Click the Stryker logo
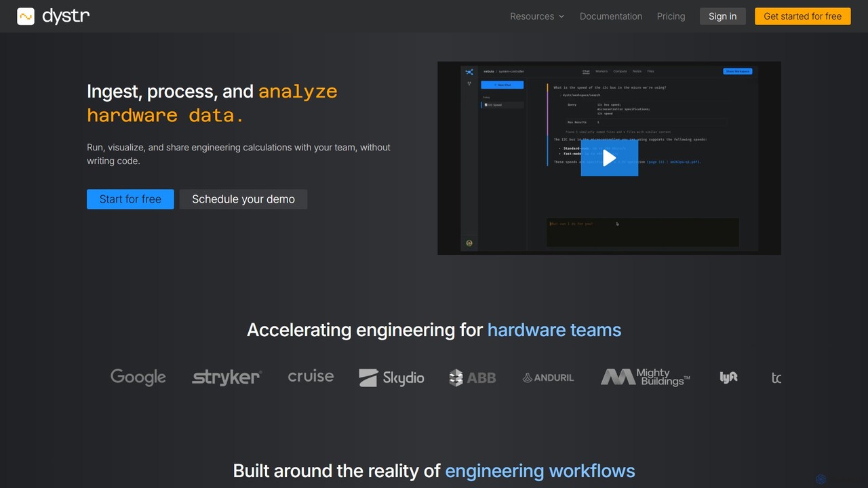 pos(226,378)
